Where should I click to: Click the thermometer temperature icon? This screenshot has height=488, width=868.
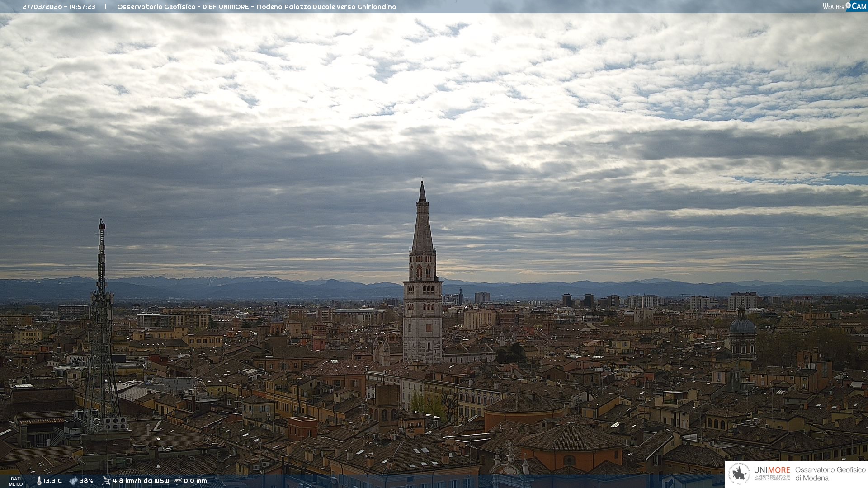[39, 481]
